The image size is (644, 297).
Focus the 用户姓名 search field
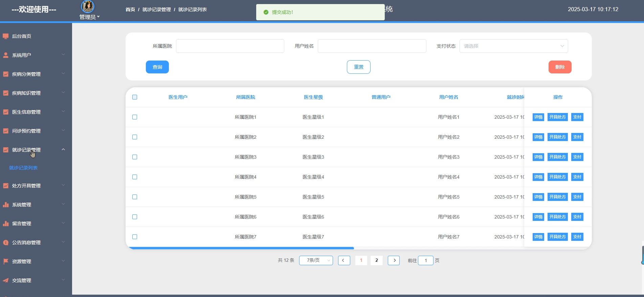[x=372, y=46]
